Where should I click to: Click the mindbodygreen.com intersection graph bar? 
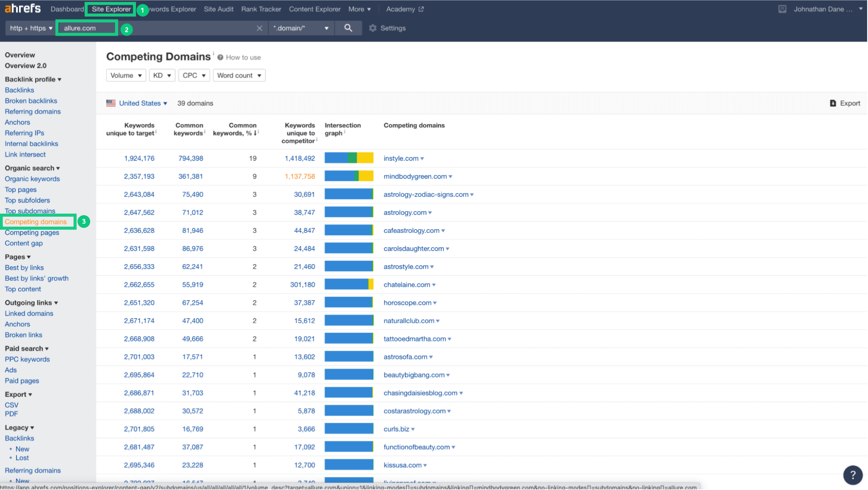point(349,176)
